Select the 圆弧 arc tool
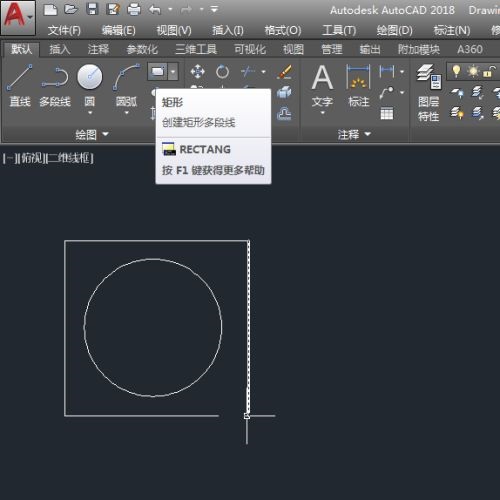 pyautogui.click(x=126, y=85)
